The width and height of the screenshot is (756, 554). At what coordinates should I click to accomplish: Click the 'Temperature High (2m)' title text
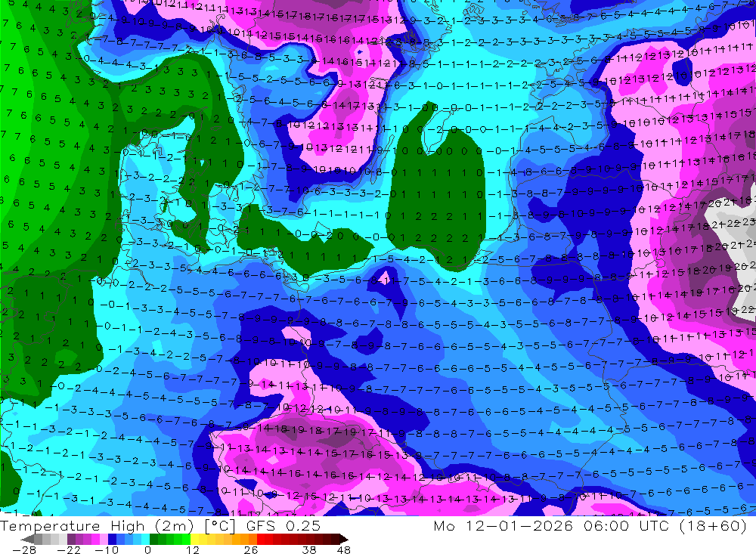[97, 525]
